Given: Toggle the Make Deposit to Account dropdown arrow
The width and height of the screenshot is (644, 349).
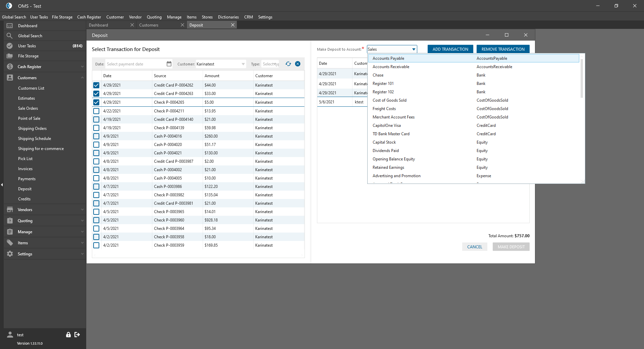Looking at the screenshot, I should (x=414, y=49).
